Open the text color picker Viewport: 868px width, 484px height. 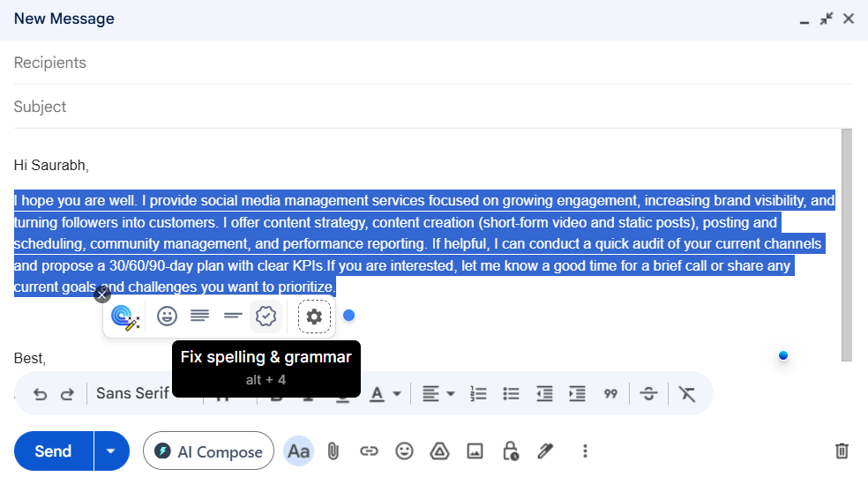click(x=385, y=393)
